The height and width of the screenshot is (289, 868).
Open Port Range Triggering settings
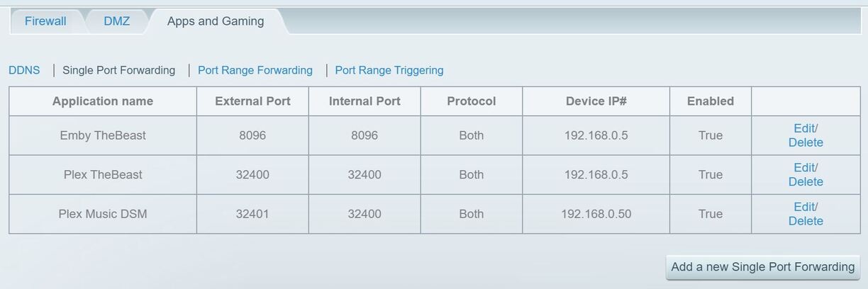[x=389, y=70]
